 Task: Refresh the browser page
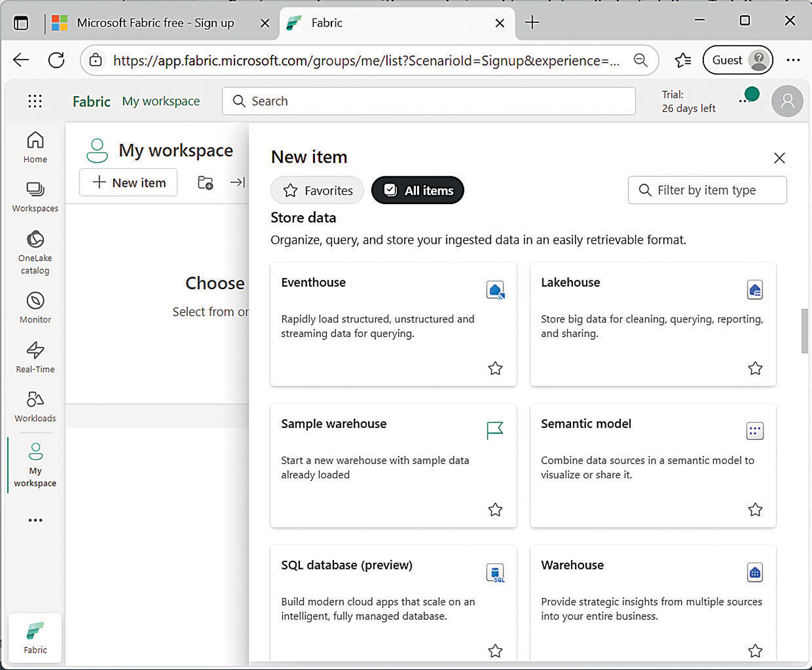56,60
